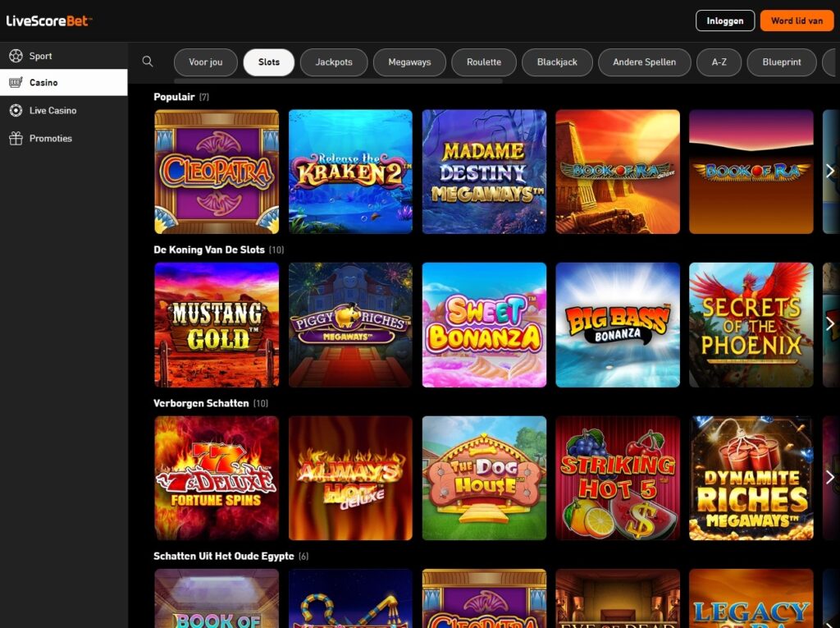The width and height of the screenshot is (840, 628).
Task: Click the LiveScoreBet logo
Action: click(x=48, y=21)
